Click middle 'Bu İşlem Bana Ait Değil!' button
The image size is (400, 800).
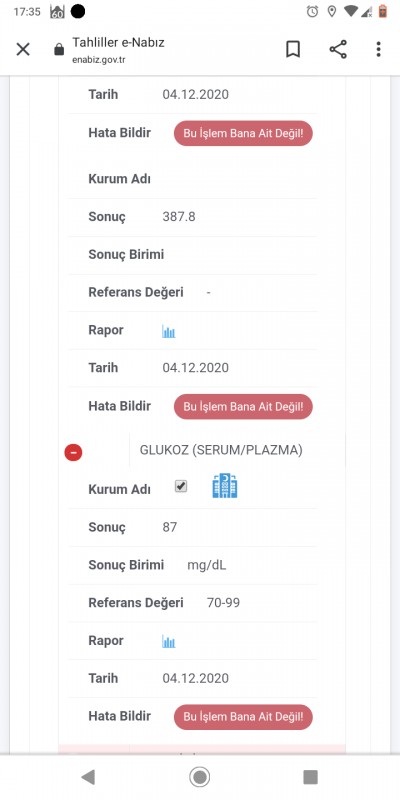243,407
